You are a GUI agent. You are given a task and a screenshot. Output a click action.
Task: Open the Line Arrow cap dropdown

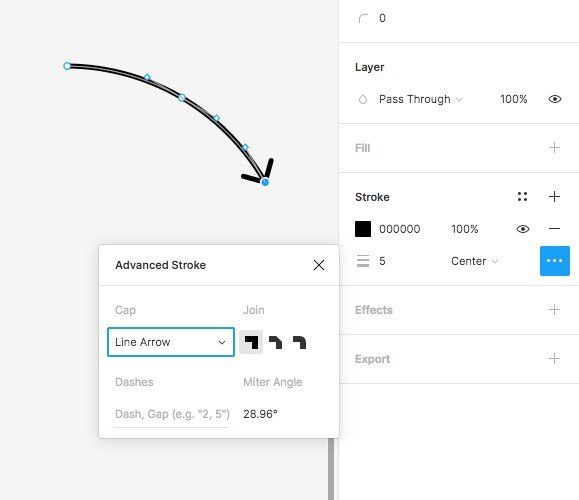pos(171,342)
